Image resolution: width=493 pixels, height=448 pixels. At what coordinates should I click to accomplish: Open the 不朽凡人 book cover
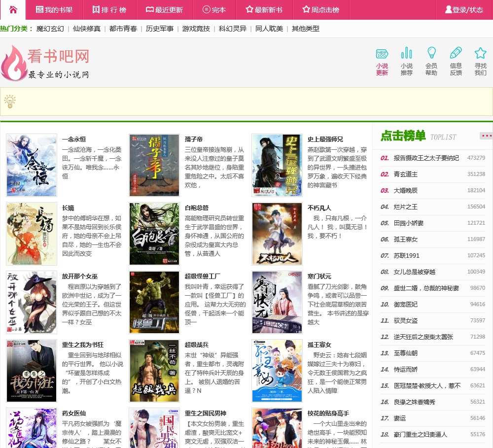[277, 234]
